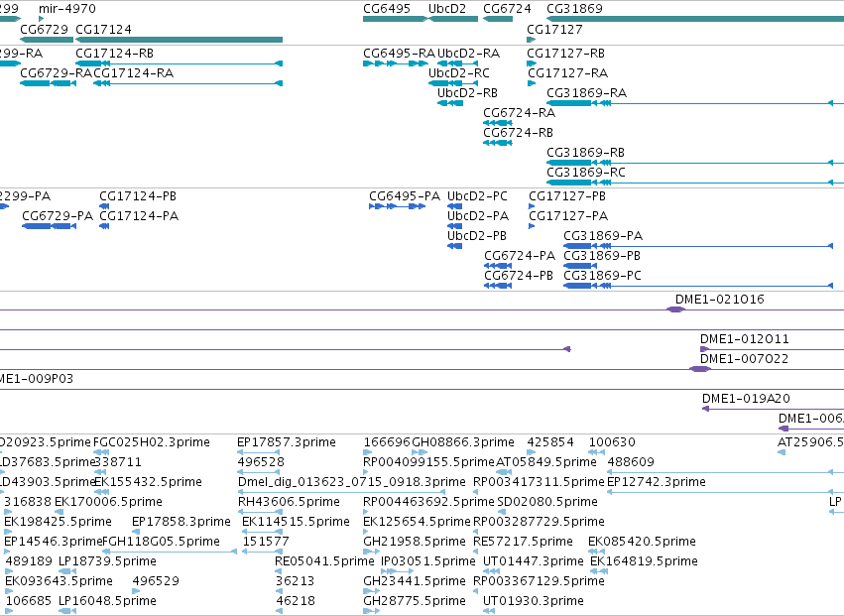Image resolution: width=844 pixels, height=616 pixels.
Task: Click EST FGH118G05.5prime label
Action: click(x=161, y=542)
